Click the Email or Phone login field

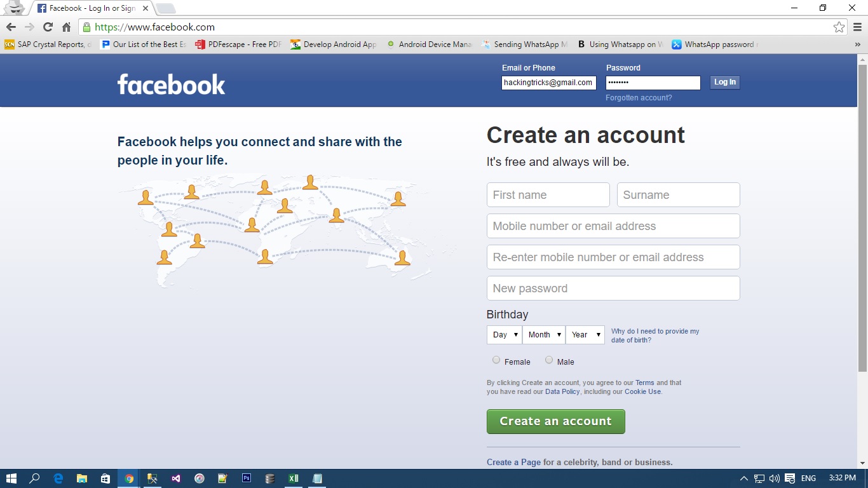pos(549,83)
